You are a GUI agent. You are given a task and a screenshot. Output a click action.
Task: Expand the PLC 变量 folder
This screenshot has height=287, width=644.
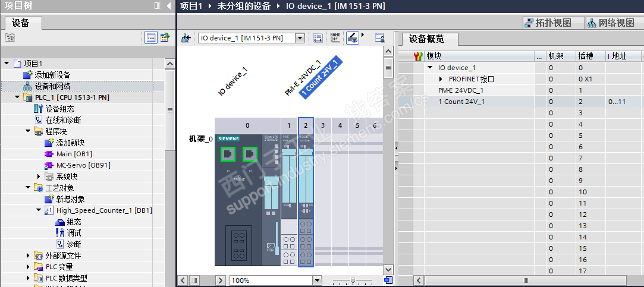(x=29, y=267)
